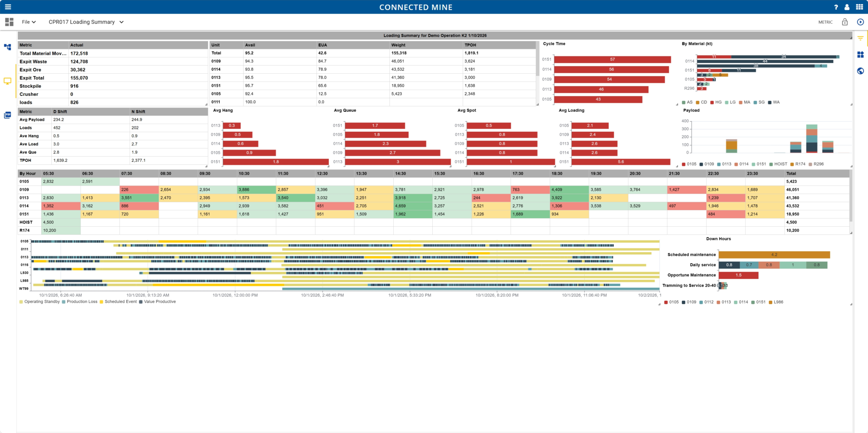
Task: Click the EUA column header
Action: point(353,45)
